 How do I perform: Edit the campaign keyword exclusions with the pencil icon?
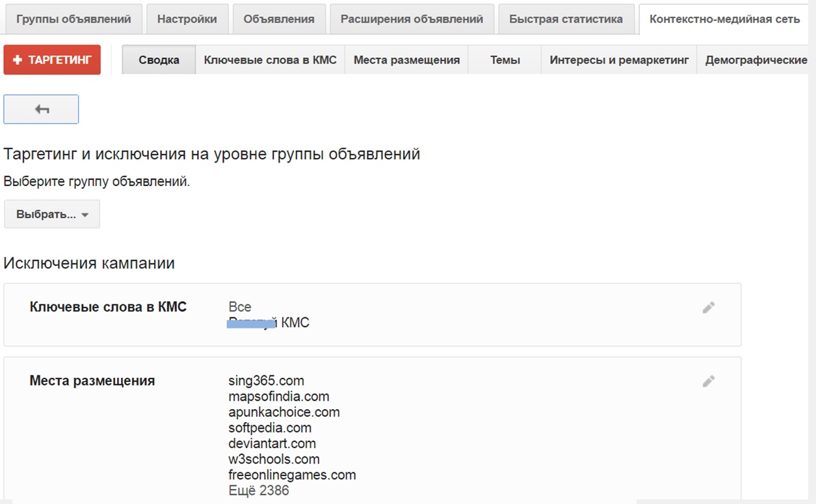[708, 308]
